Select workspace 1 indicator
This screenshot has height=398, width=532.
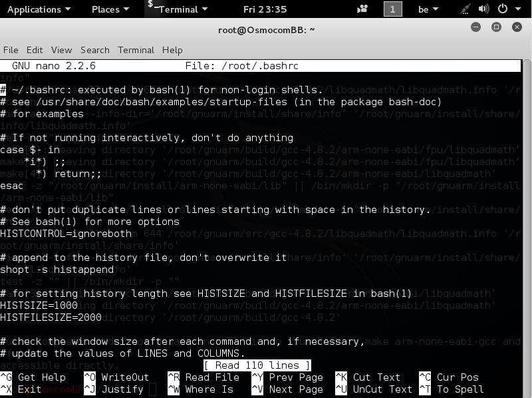[x=392, y=9]
